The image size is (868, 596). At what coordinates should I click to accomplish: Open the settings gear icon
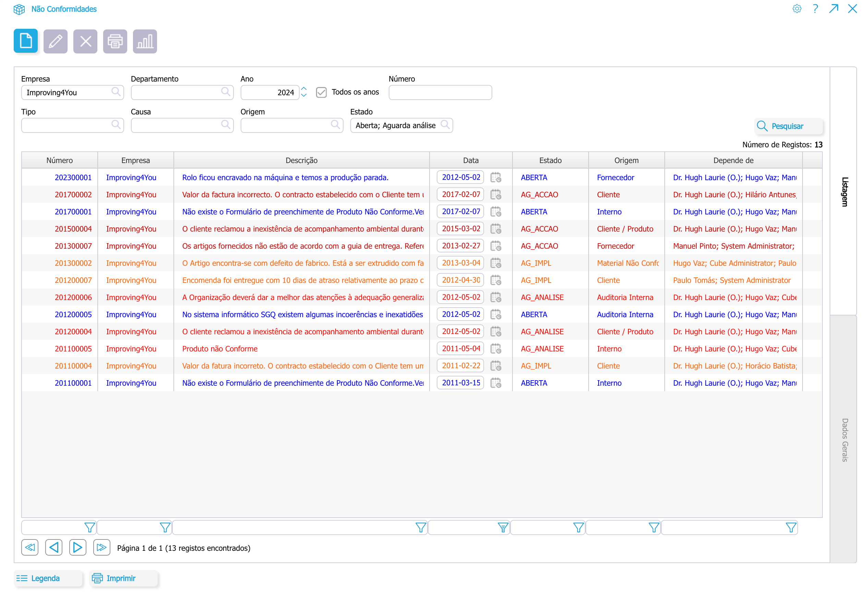click(x=797, y=9)
